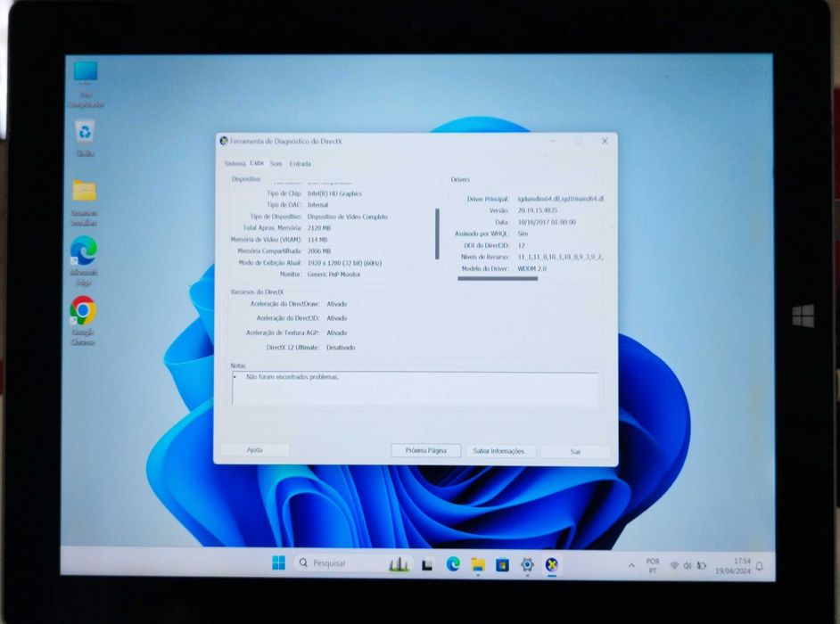840x624 pixels.
Task: Select the Recycle Bin desktop icon
Action: (86, 139)
